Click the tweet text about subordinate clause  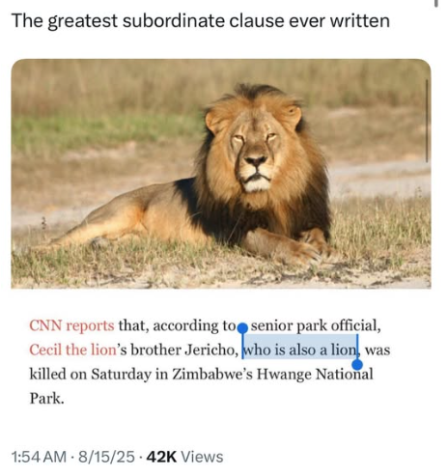click(x=201, y=21)
